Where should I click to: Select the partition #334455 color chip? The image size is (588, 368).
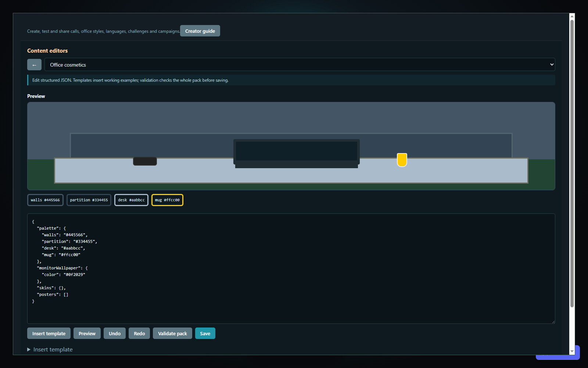tap(89, 200)
